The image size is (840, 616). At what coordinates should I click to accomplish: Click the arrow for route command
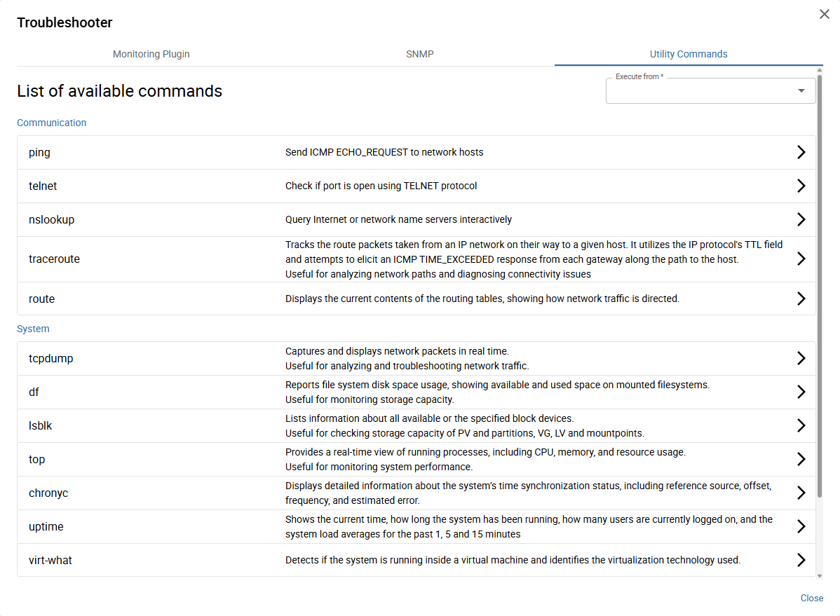click(x=801, y=299)
